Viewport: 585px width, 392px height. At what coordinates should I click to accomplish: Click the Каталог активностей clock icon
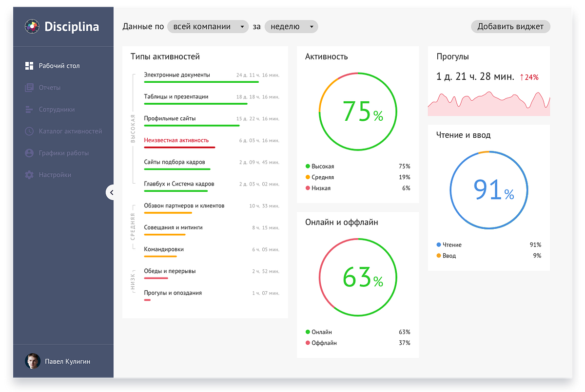tap(29, 131)
